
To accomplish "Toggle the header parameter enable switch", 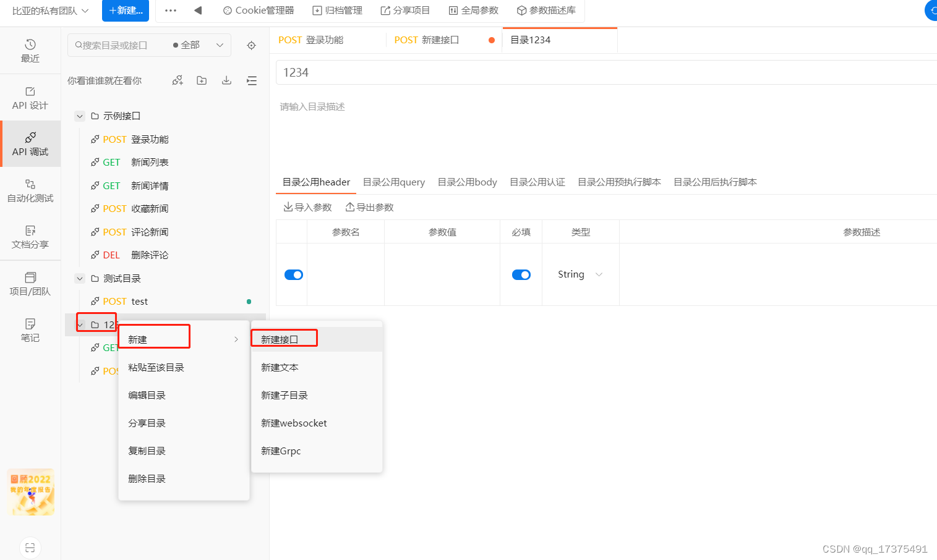I will click(292, 274).
